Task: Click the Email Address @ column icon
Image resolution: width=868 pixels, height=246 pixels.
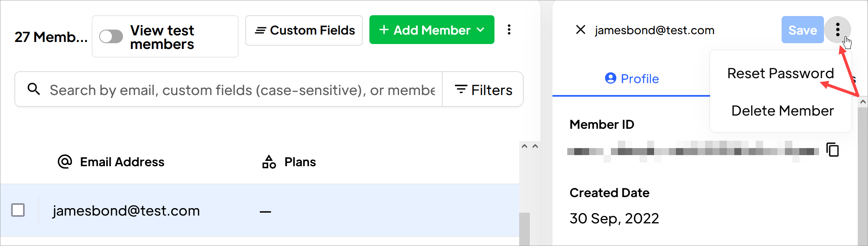Action: [x=65, y=162]
